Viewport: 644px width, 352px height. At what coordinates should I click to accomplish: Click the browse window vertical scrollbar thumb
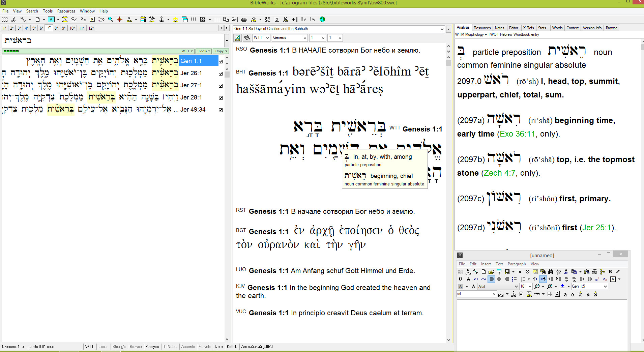tap(448, 63)
